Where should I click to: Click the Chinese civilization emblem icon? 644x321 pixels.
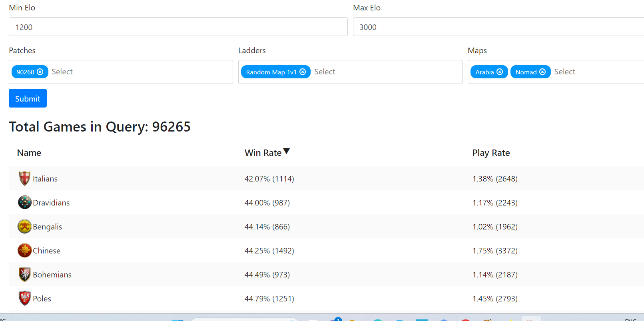coord(25,250)
